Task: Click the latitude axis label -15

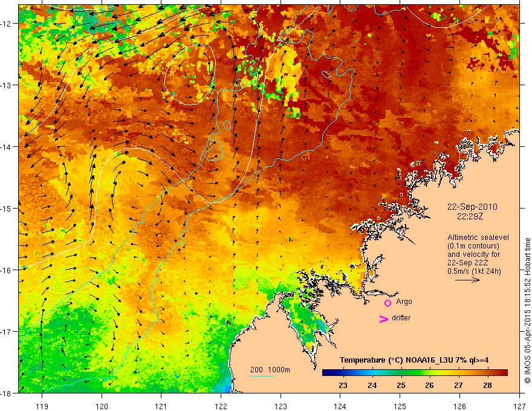Action: pyautogui.click(x=5, y=209)
